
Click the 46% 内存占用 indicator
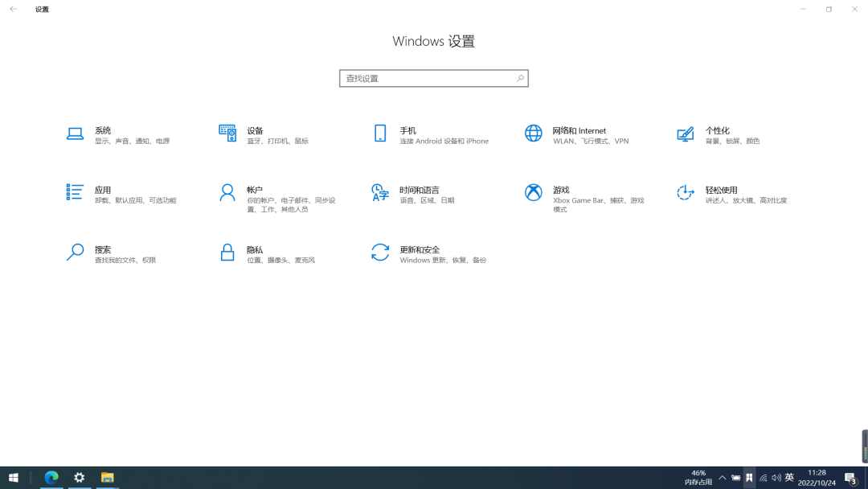pos(698,478)
